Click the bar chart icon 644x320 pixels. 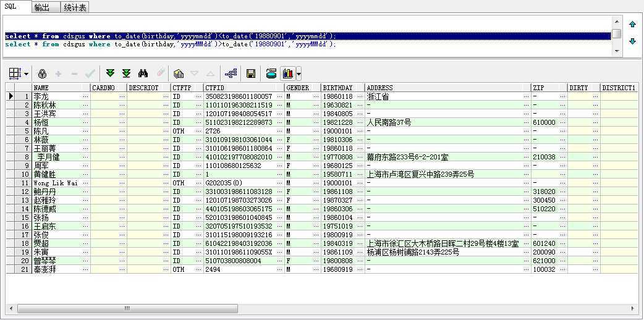tap(287, 74)
